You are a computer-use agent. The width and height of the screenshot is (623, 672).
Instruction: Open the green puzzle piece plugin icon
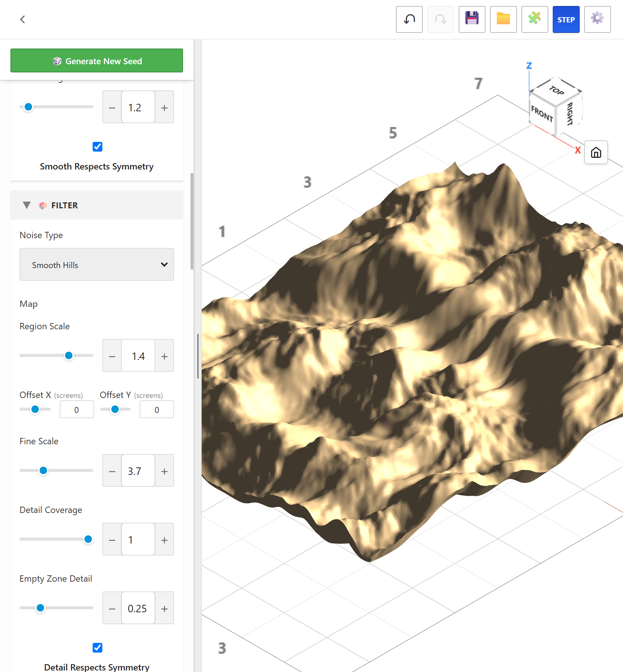535,19
